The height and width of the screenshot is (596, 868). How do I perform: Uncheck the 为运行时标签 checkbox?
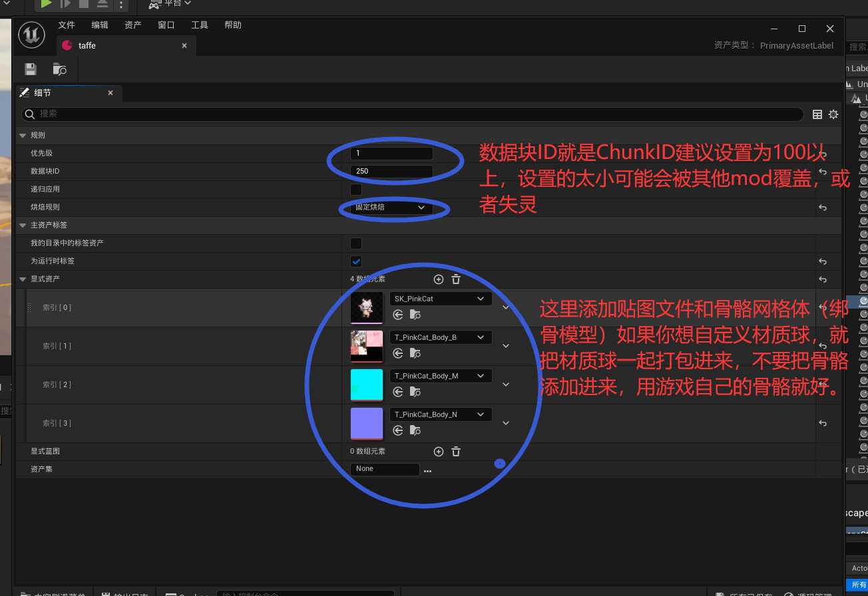pos(356,261)
